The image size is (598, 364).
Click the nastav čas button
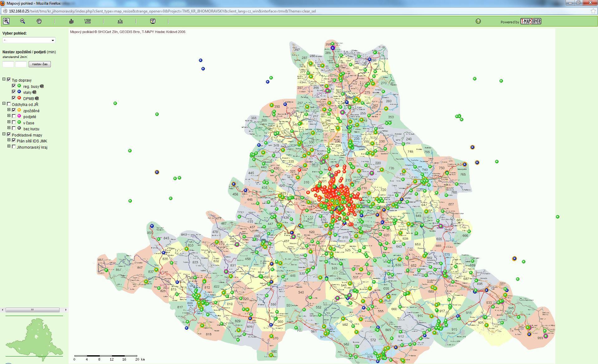click(x=40, y=64)
